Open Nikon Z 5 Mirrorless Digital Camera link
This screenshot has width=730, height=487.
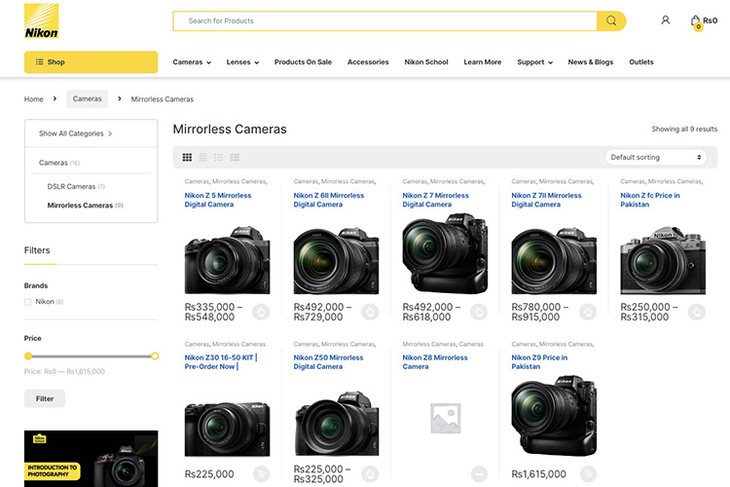click(218, 200)
